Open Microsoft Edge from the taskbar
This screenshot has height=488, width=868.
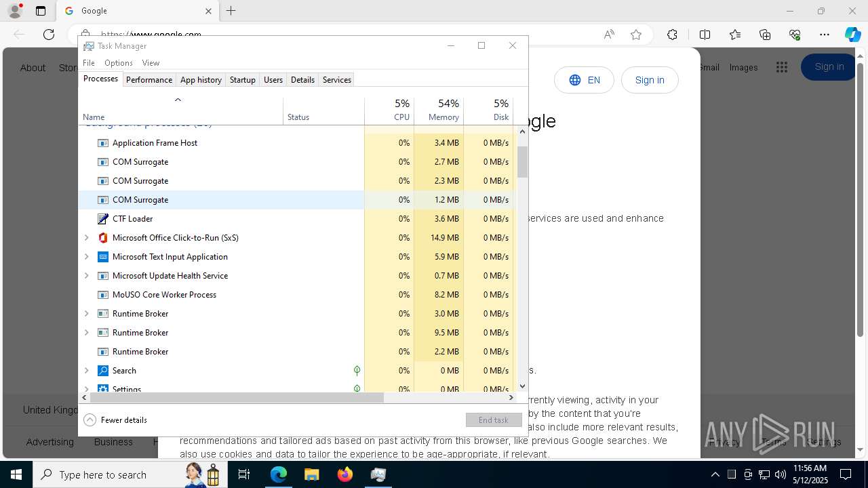point(279,474)
